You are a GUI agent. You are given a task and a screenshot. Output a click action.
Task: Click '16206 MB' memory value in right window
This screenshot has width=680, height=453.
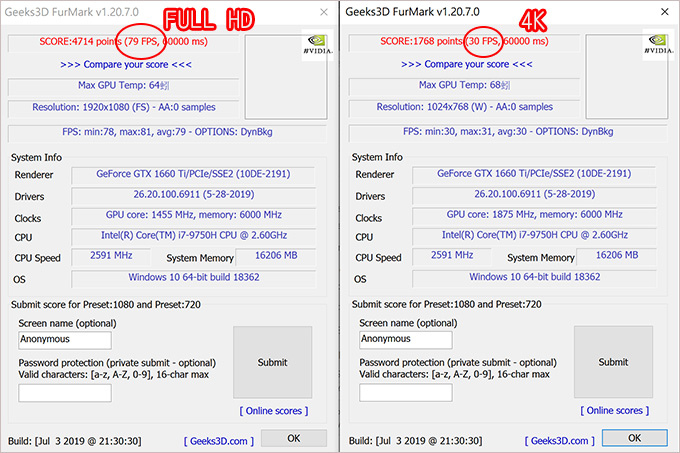(617, 255)
